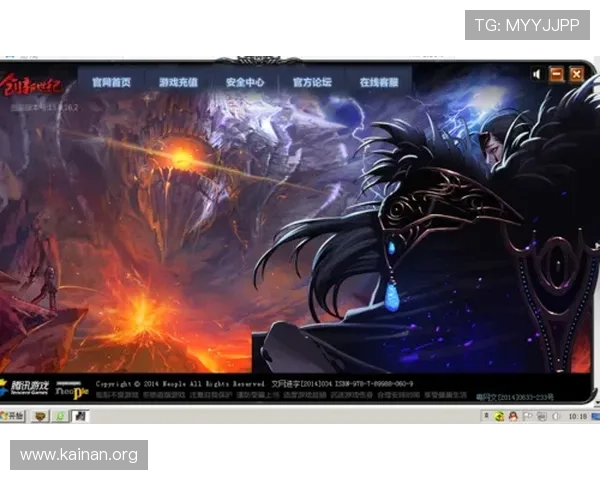The image size is (600, 480).
Task: Open the 游戏充值 tab
Action: (x=178, y=82)
